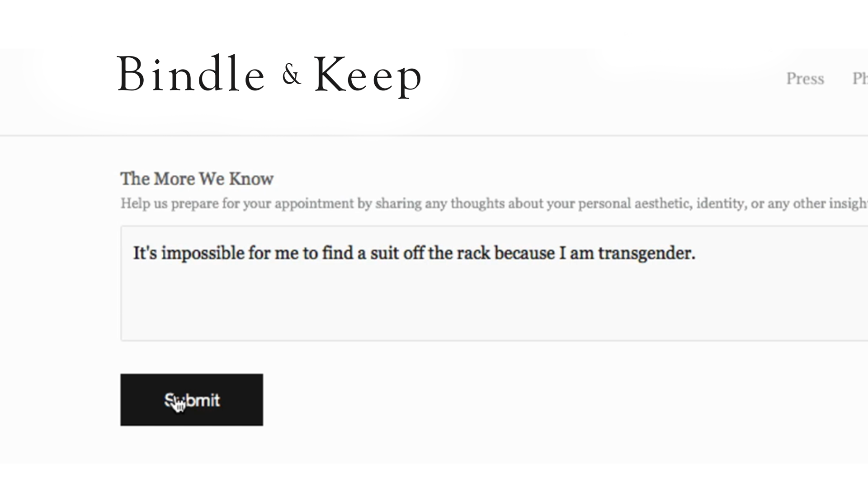The image size is (868, 488).
Task: Place cursor at start on It's
Action: click(x=134, y=253)
